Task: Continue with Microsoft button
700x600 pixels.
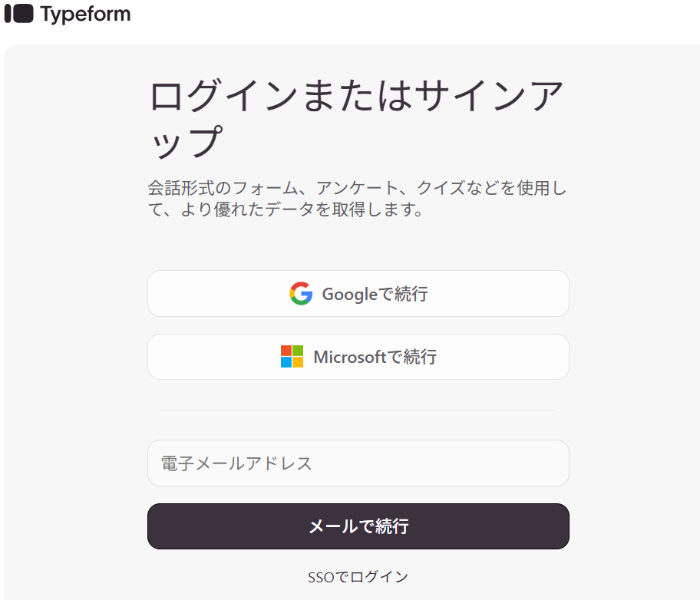Action: click(x=358, y=357)
